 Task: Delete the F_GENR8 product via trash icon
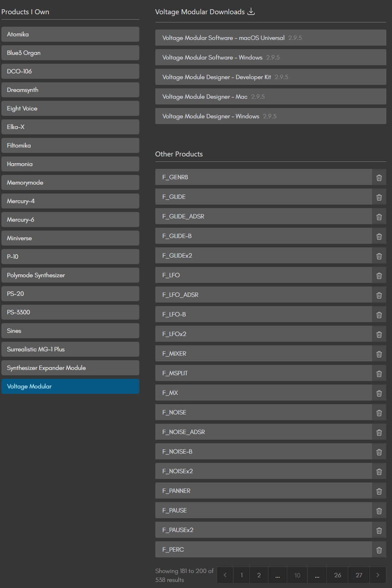pyautogui.click(x=379, y=177)
